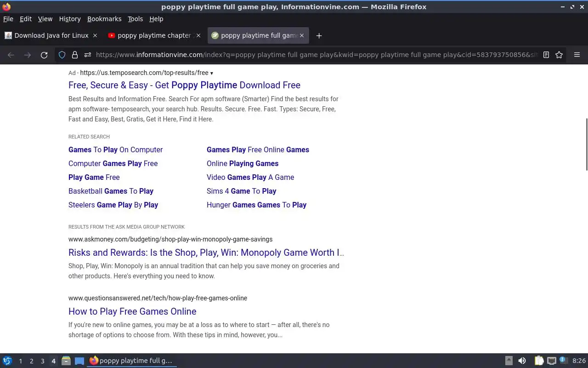Switch to workspace 3
Viewport: 588px width, 368px height.
tap(42, 361)
